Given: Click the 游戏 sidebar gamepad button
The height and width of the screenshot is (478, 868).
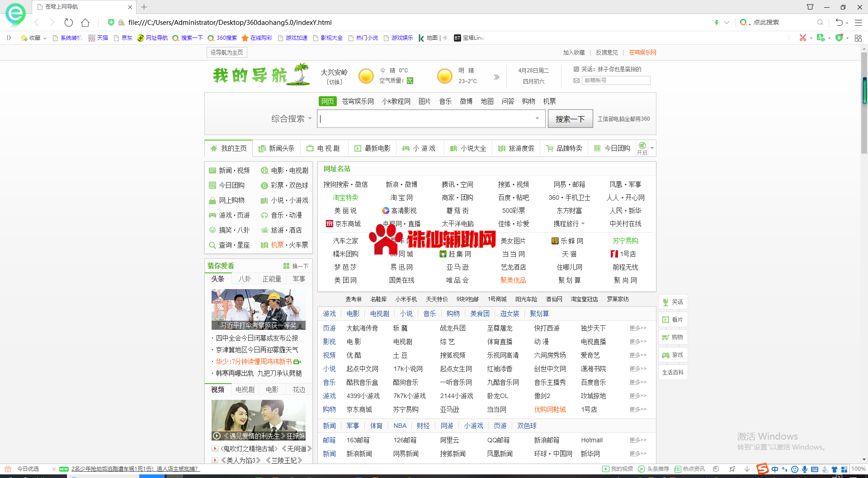Looking at the screenshot, I should pos(673,355).
